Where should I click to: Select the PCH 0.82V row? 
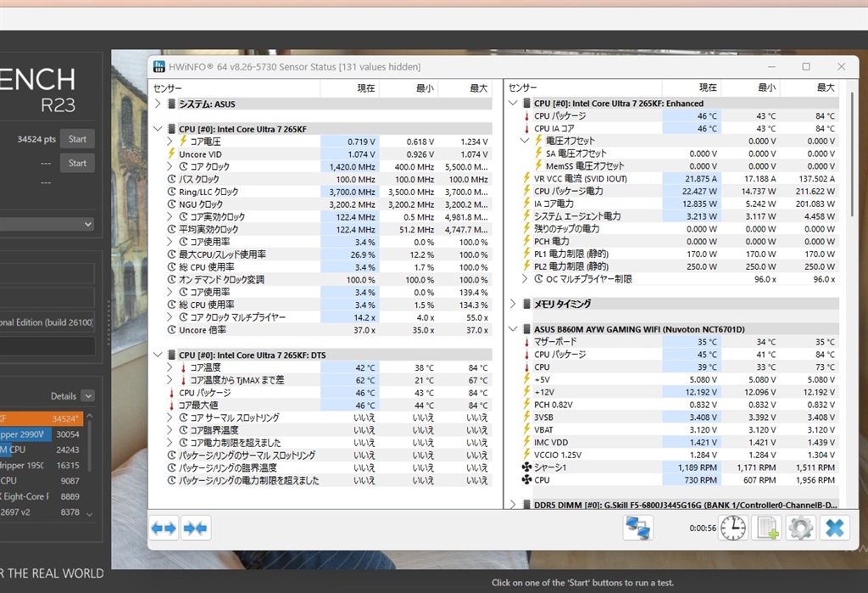click(680, 405)
